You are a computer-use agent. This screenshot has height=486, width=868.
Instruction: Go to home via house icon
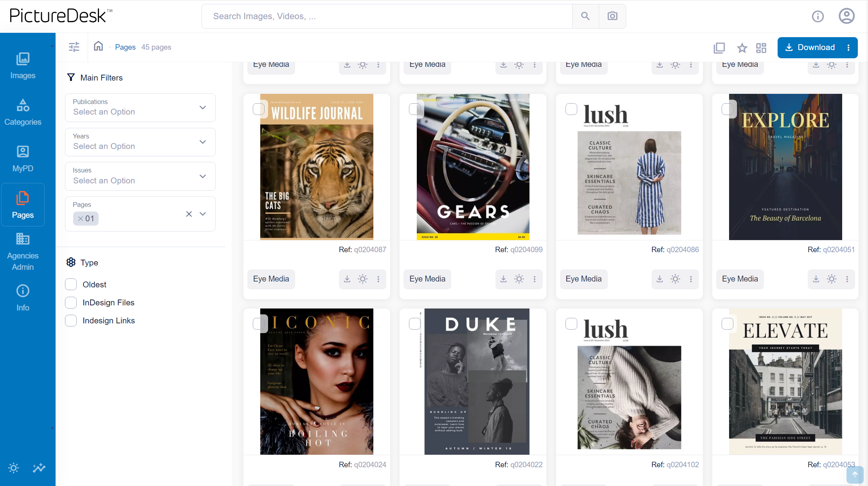[x=98, y=47]
